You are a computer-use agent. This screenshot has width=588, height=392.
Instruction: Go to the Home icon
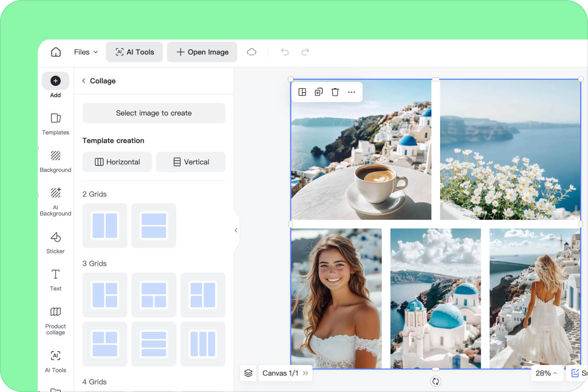[x=56, y=52]
